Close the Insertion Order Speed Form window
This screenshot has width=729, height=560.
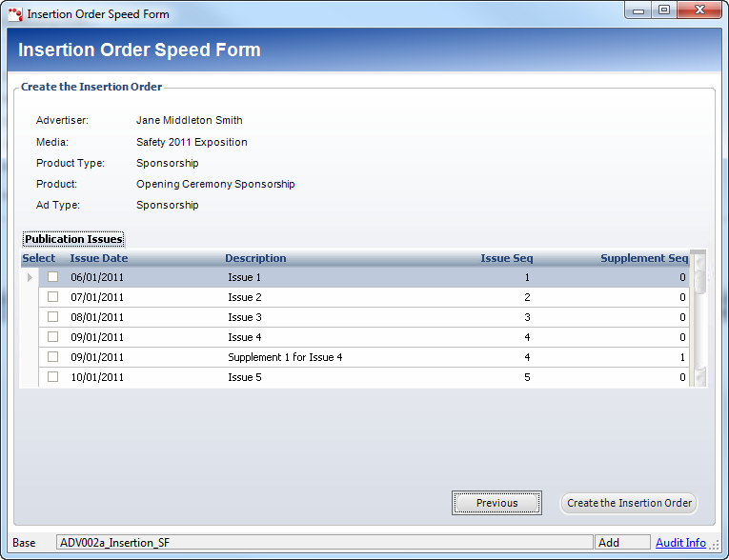(x=701, y=10)
